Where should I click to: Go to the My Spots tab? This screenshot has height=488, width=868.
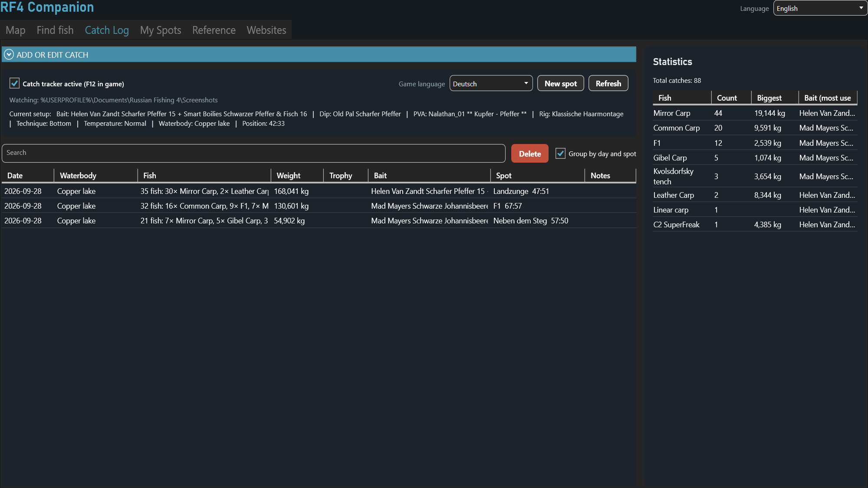click(x=161, y=30)
